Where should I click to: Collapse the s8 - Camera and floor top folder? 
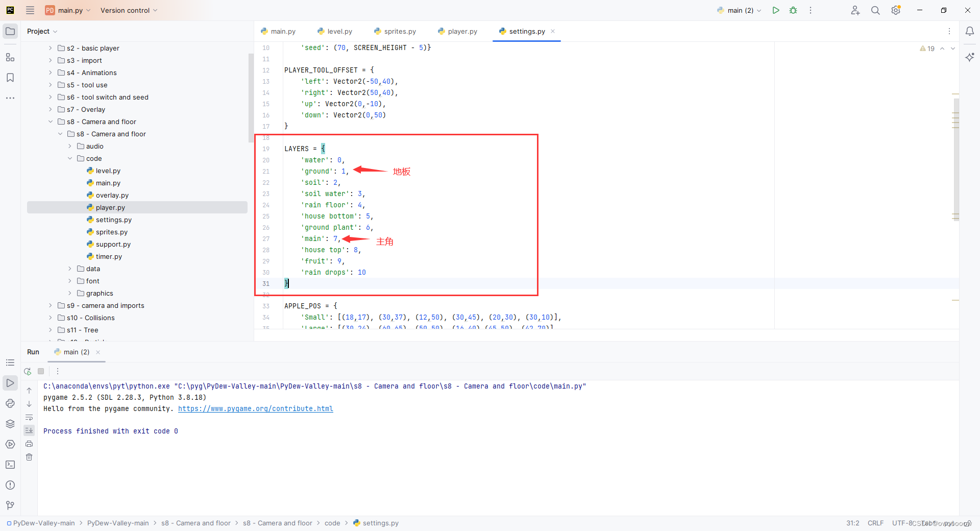(x=50, y=122)
